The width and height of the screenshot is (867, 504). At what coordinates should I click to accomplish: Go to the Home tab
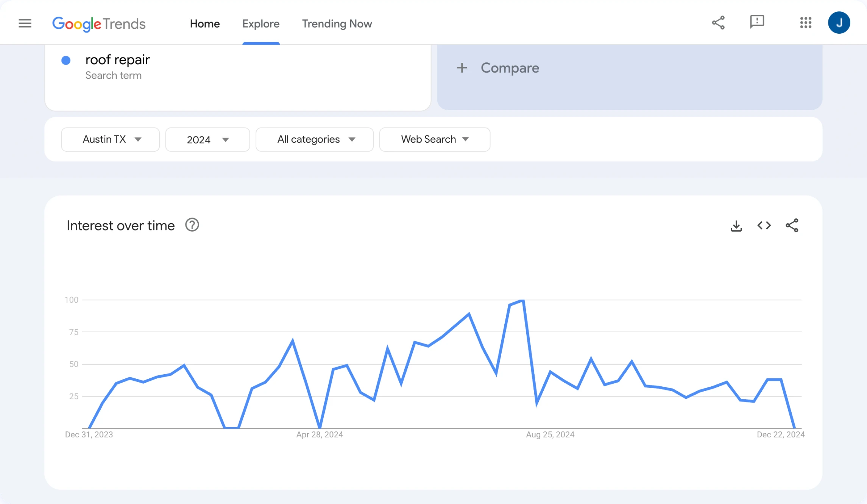point(205,24)
